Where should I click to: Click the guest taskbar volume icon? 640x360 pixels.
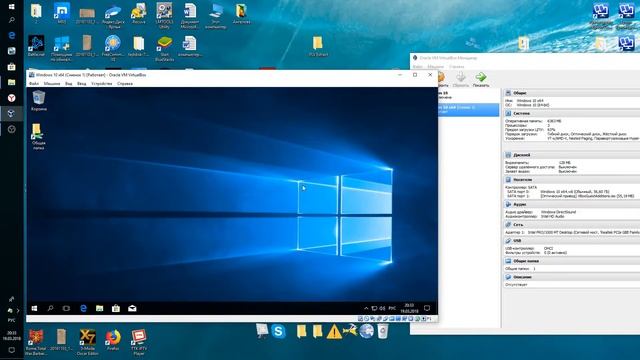pos(382,308)
